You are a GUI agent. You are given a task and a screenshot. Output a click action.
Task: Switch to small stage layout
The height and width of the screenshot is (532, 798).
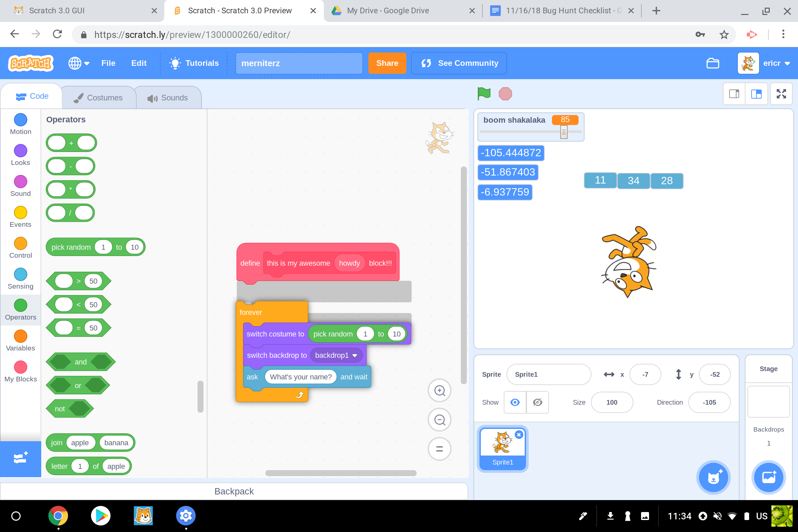734,94
